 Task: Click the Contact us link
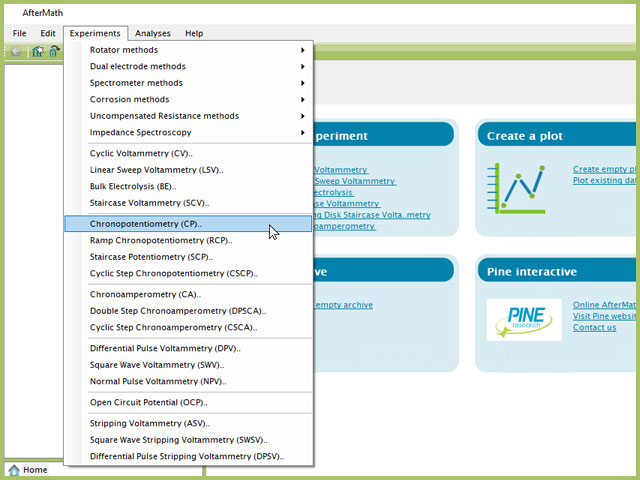[x=594, y=327]
